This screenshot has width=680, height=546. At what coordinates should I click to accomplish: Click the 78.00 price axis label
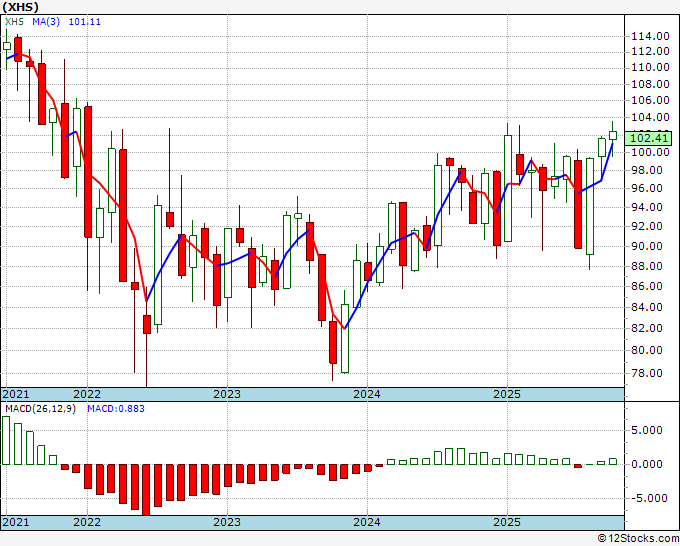(647, 373)
